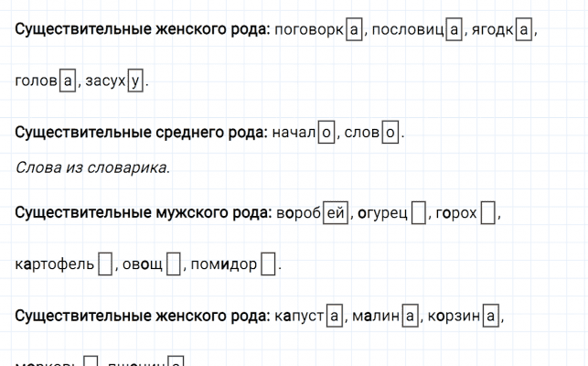Click the ending box after пословиц
The height and width of the screenshot is (366, 588).
(x=454, y=30)
